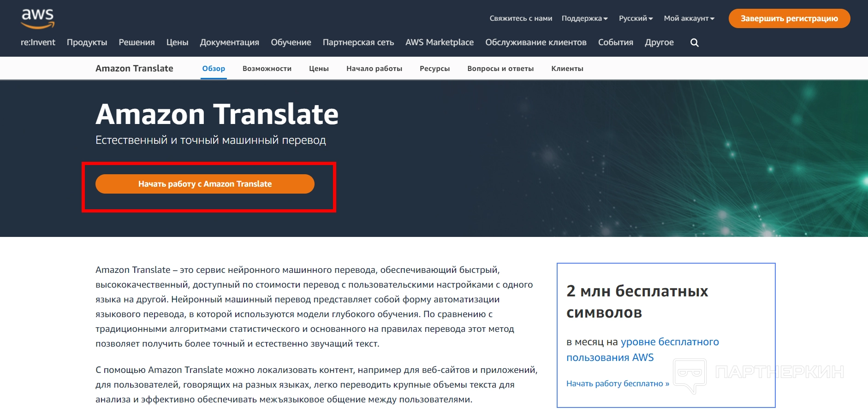Click Начать работу с Amazon Translate button
The height and width of the screenshot is (419, 868).
tap(205, 184)
